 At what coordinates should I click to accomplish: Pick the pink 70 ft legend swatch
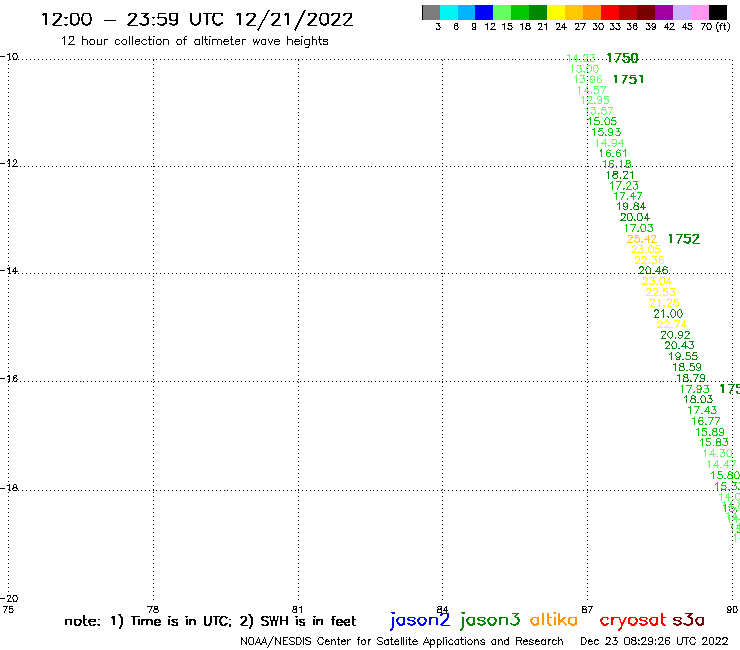tap(699, 12)
